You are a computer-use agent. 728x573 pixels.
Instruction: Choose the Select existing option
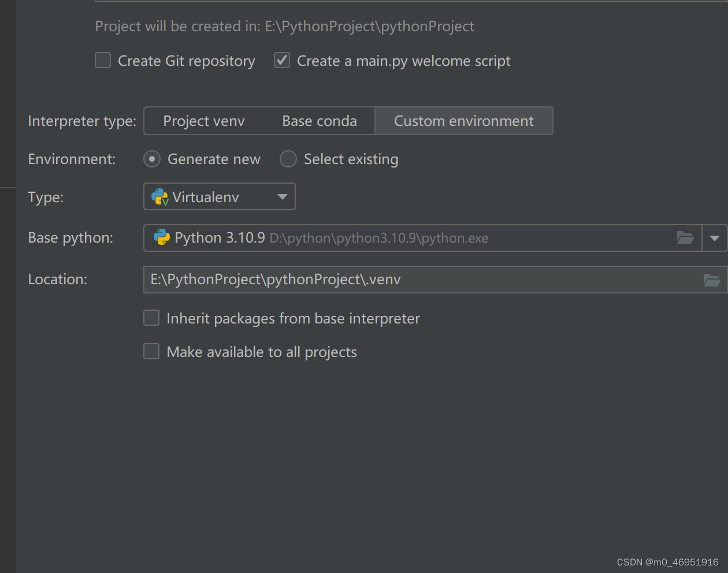coord(288,159)
